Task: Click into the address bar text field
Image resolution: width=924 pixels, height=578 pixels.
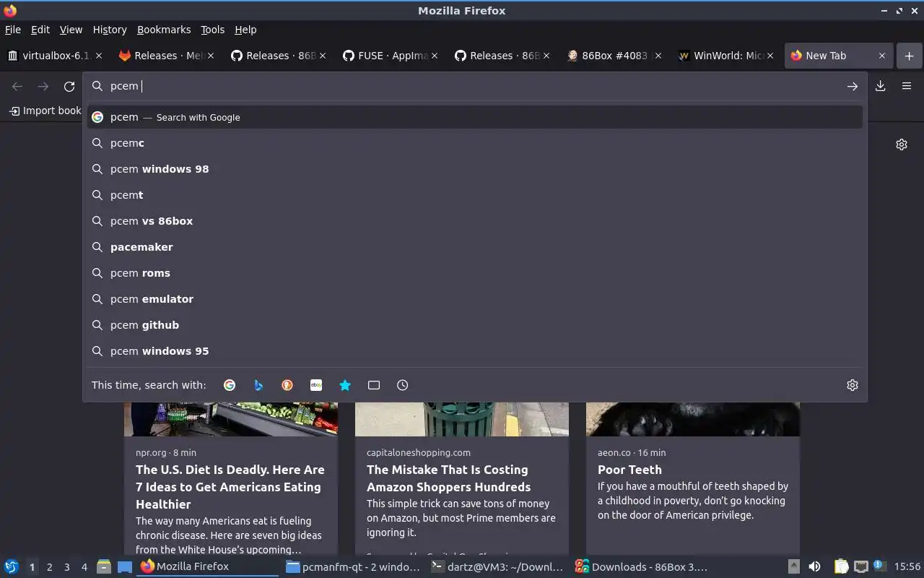Action: (476, 86)
